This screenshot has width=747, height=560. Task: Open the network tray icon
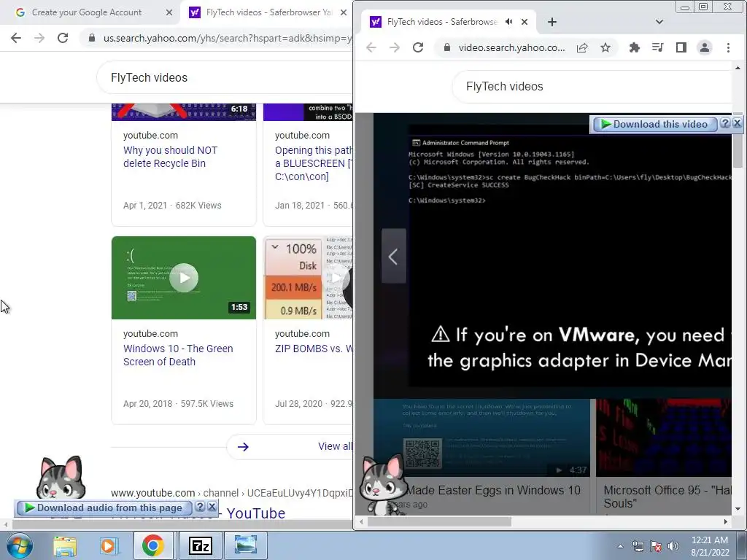coord(638,546)
